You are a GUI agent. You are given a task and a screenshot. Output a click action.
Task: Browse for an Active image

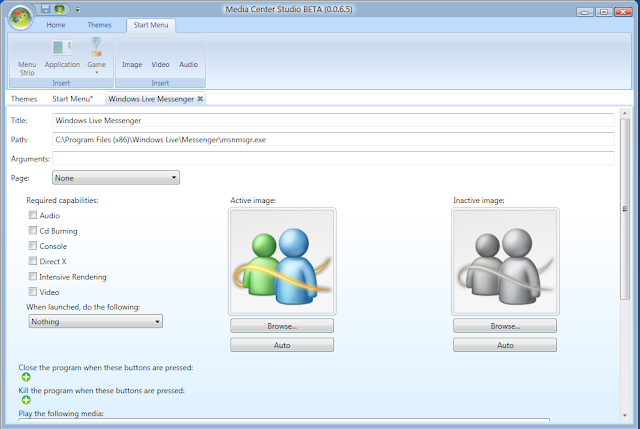point(282,326)
